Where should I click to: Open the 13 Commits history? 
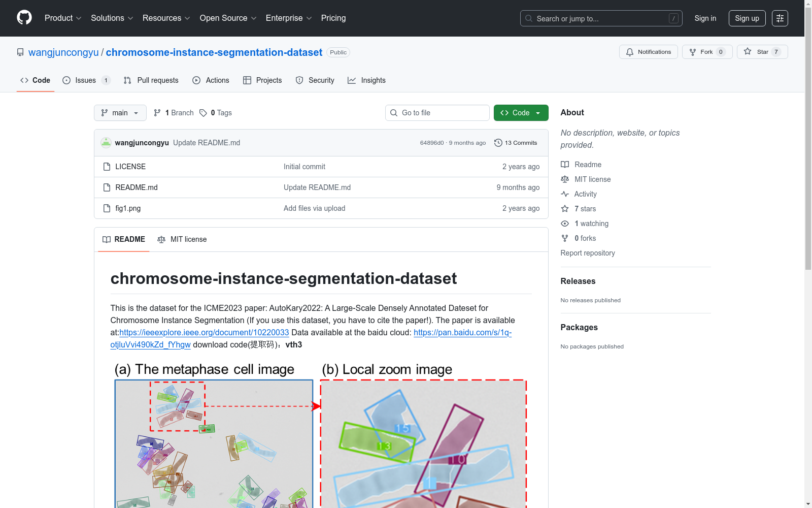(516, 143)
